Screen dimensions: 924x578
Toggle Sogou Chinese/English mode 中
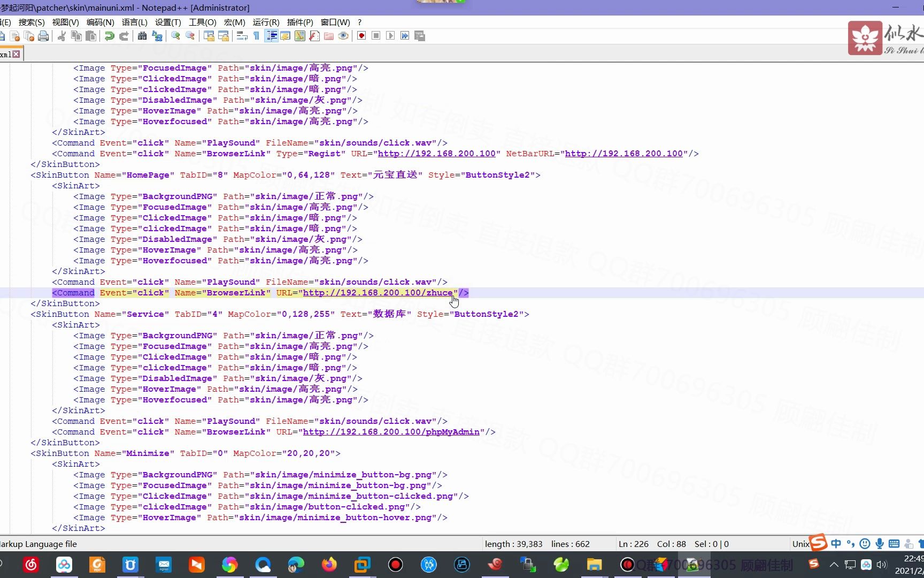pos(836,544)
